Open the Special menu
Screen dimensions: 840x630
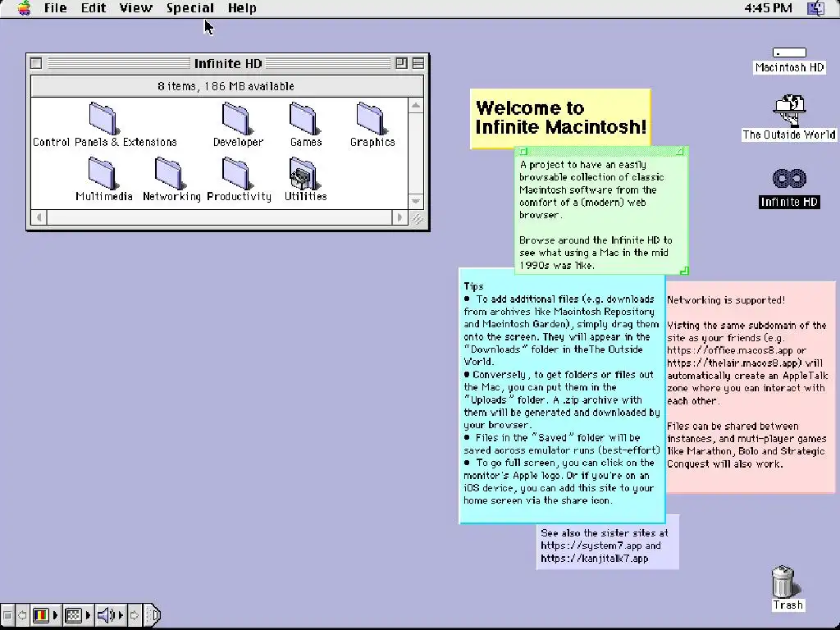coord(190,8)
